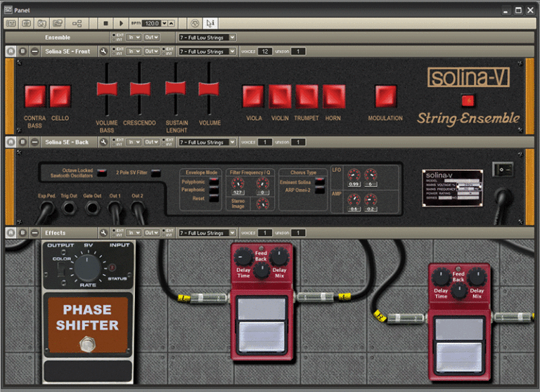
Task: Toggle the info hints pointer icon
Action: click(210, 23)
